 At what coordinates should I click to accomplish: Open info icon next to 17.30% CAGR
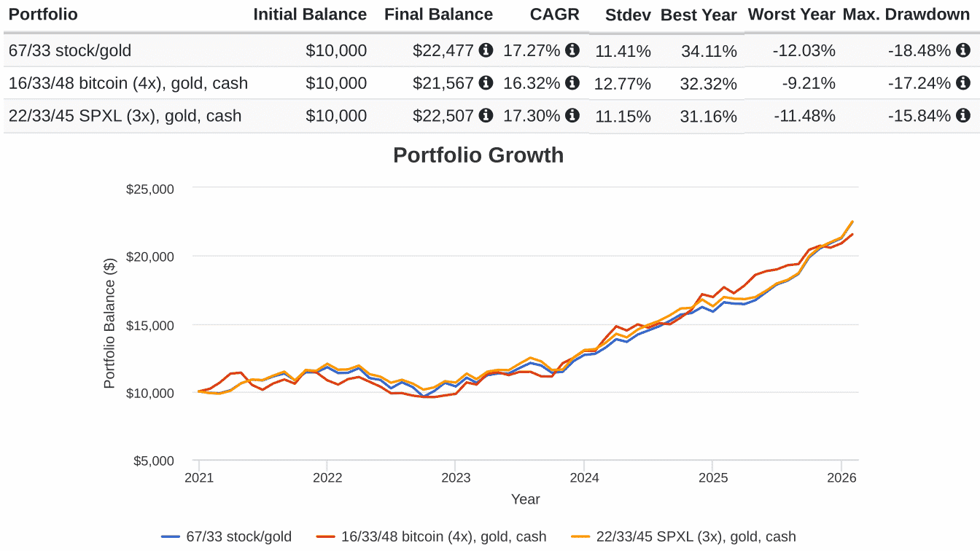[x=572, y=115]
